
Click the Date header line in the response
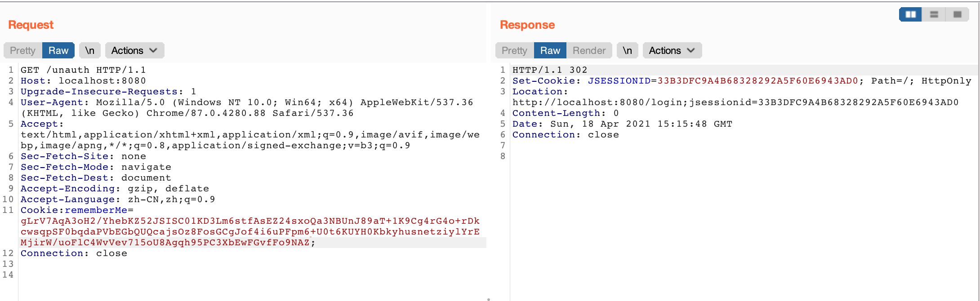622,124
